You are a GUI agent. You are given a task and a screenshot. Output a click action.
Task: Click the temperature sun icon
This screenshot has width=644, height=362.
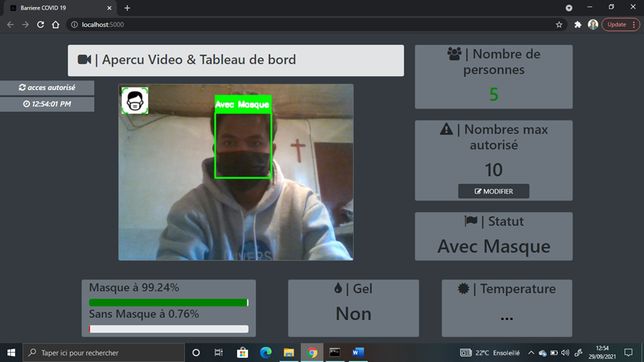pyautogui.click(x=463, y=288)
